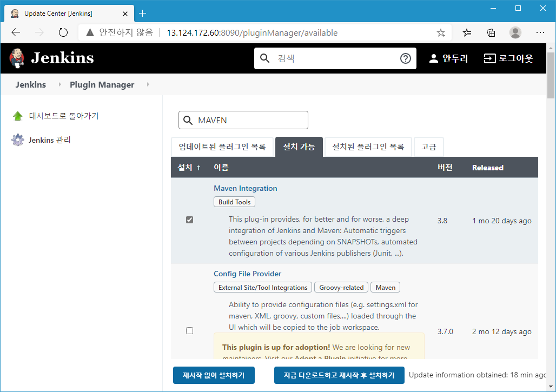Click the 'Update information obtained' status text
Screen dimensions: 556x392
(477, 375)
